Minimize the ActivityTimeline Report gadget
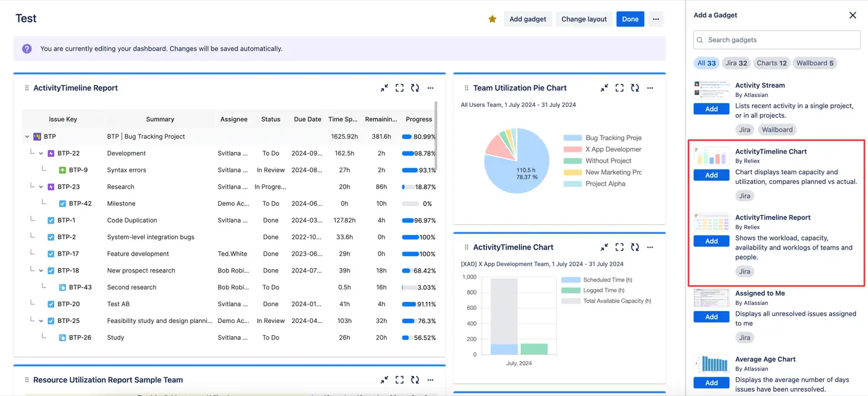The height and width of the screenshot is (396, 868). [384, 88]
